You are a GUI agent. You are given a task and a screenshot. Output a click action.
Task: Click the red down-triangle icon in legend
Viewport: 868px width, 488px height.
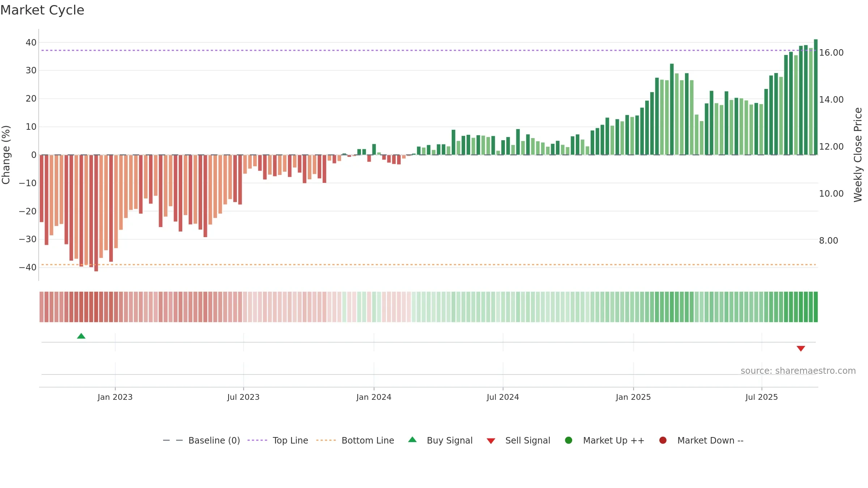491,441
